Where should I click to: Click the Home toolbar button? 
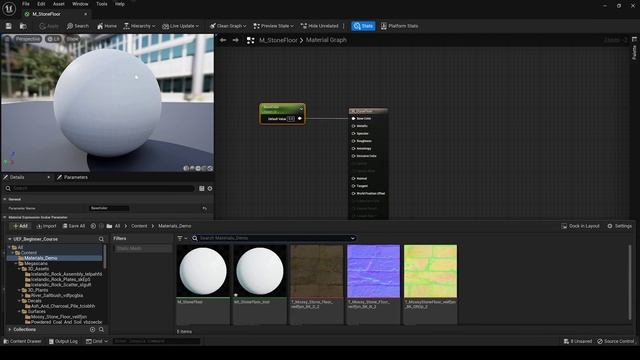[107, 26]
